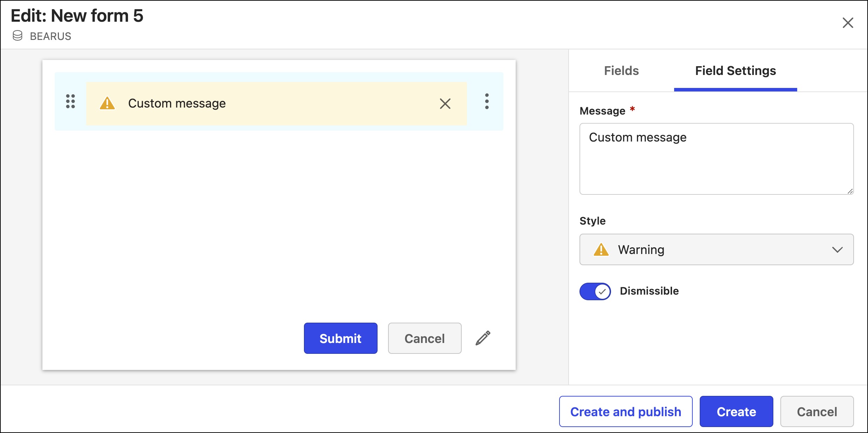Click Create and publish

point(626,411)
